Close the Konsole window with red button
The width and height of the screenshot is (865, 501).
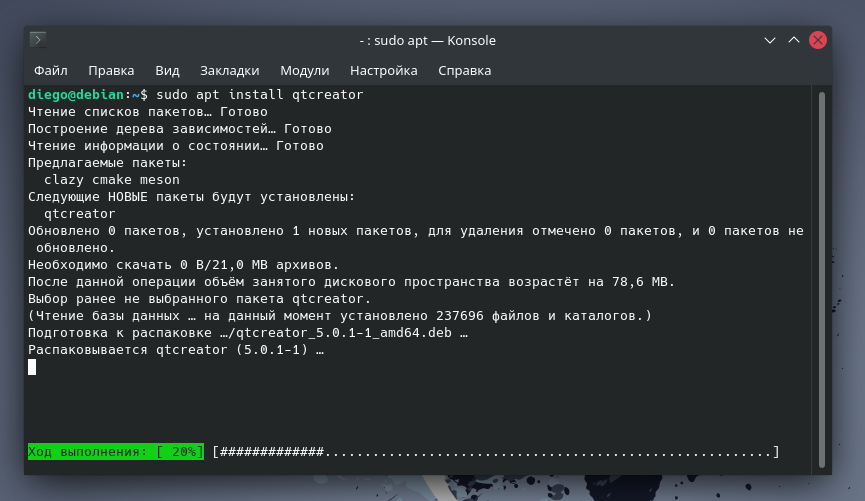pyautogui.click(x=818, y=40)
